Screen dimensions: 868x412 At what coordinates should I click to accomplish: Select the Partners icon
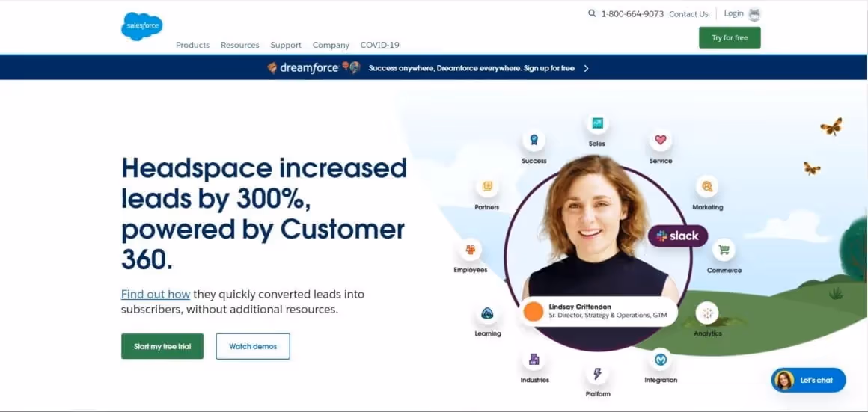[x=487, y=186]
